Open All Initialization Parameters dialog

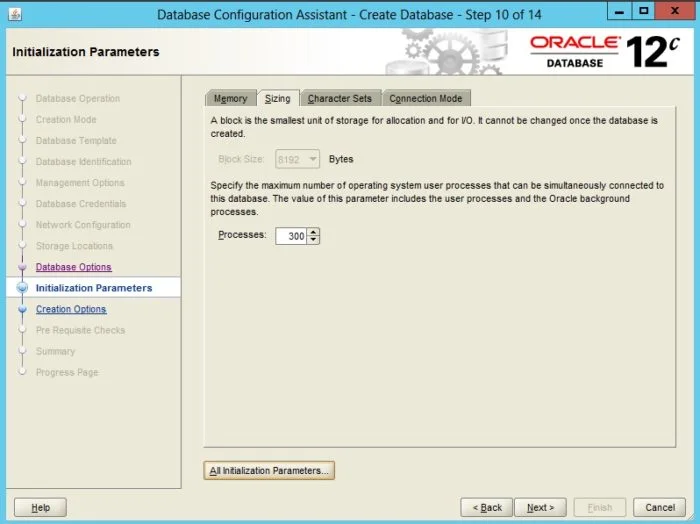[x=269, y=470]
